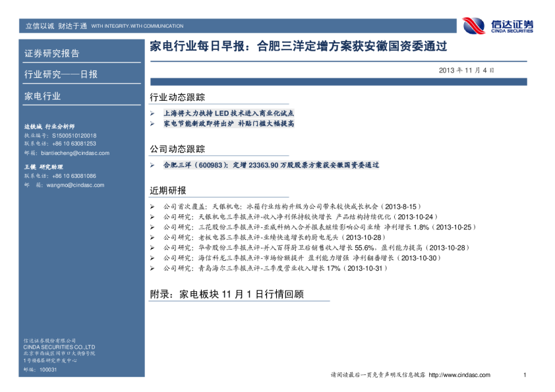This screenshot has width=555, height=392.
Task: Click the arrow bullet beside the Shanghai LED news item
Action: [x=153, y=113]
